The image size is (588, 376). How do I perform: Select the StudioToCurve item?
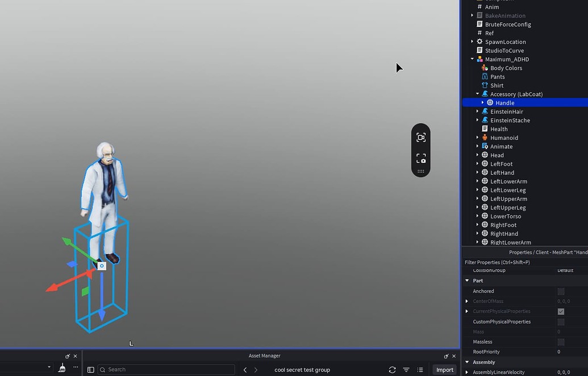[504, 50]
